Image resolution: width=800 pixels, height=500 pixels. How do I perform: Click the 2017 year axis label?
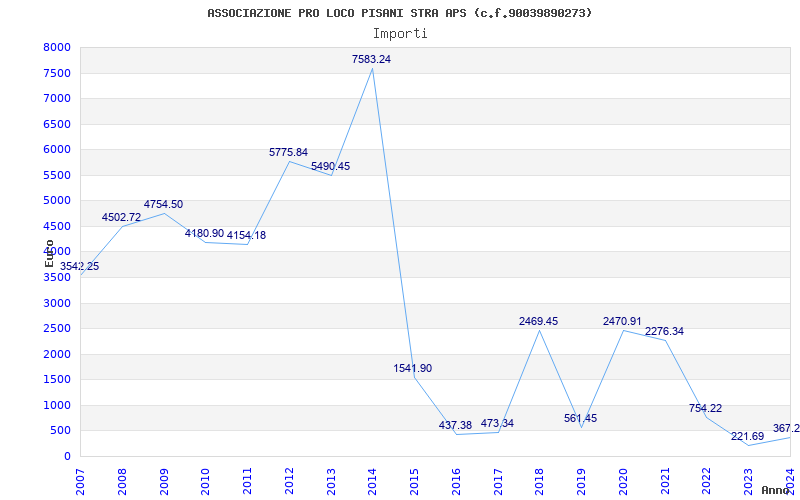click(x=498, y=481)
